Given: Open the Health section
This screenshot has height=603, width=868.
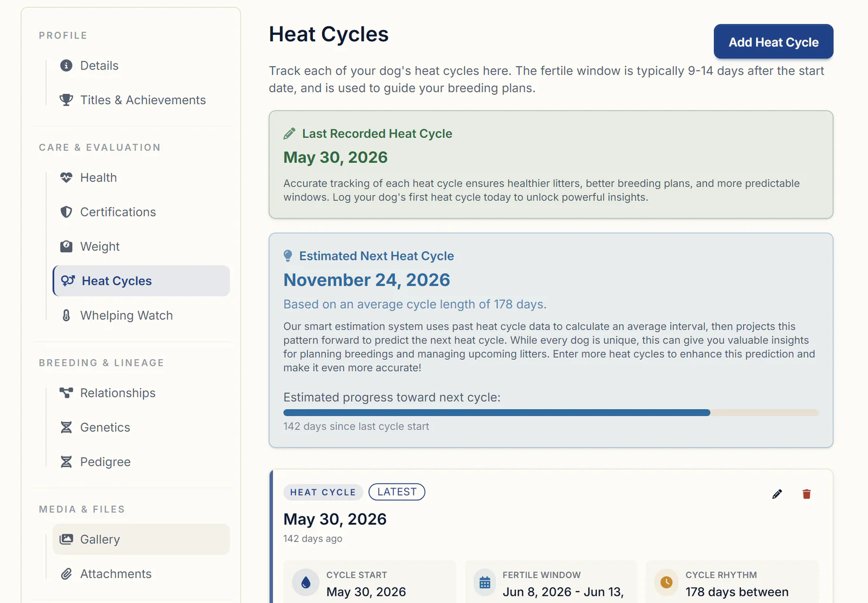Looking at the screenshot, I should coord(141,177).
